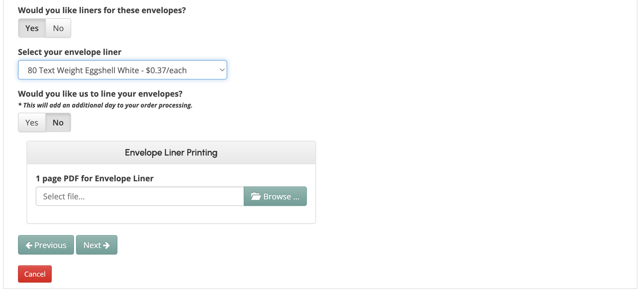Cancel the order form
This screenshot has height=298, width=644.
(35, 274)
